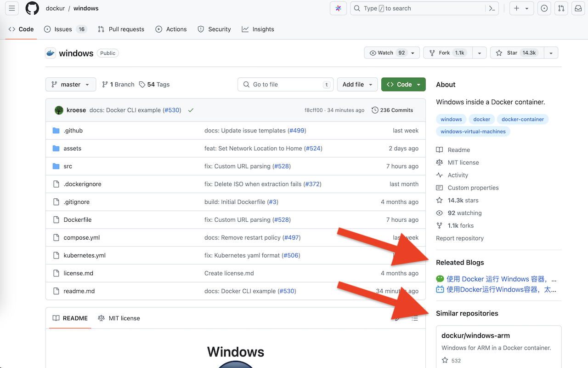Image resolution: width=588 pixels, height=368 pixels.
Task: View 1 Branch link
Action: (x=118, y=85)
